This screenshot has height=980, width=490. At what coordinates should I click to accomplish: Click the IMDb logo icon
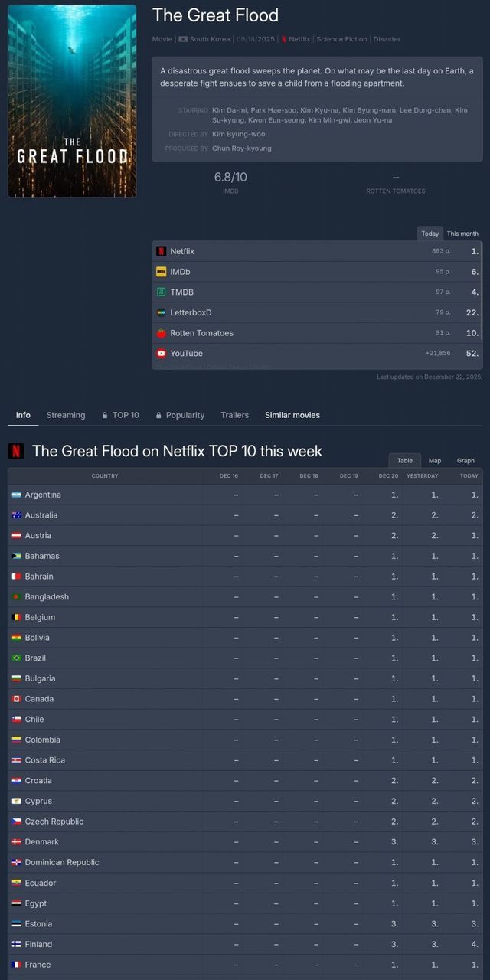click(x=162, y=272)
